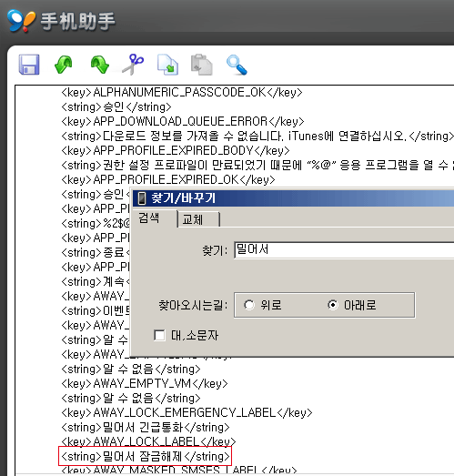Click the AWAY_LOCK_EMERGENCY_LABEL key line

tap(187, 413)
